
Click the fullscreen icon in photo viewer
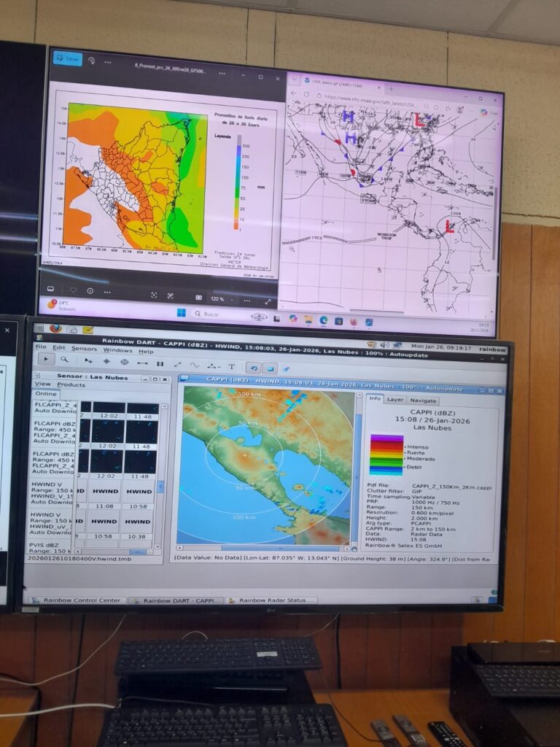click(267, 302)
